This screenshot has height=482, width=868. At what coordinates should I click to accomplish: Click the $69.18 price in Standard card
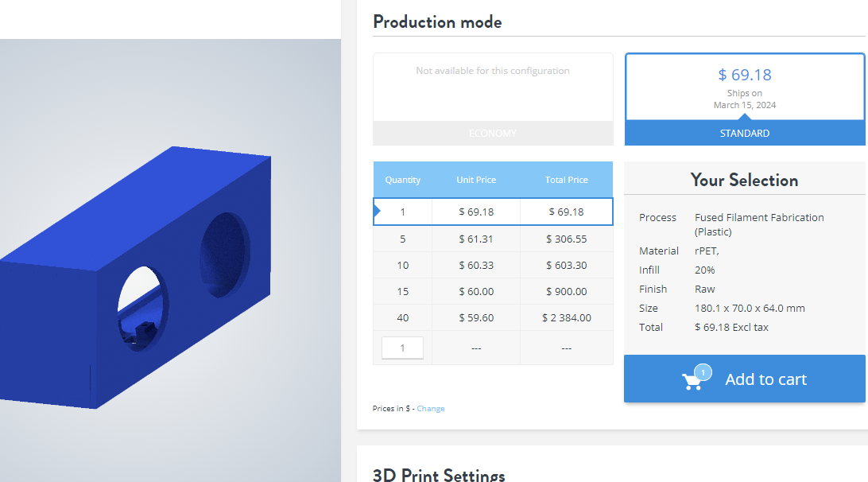[x=745, y=75]
